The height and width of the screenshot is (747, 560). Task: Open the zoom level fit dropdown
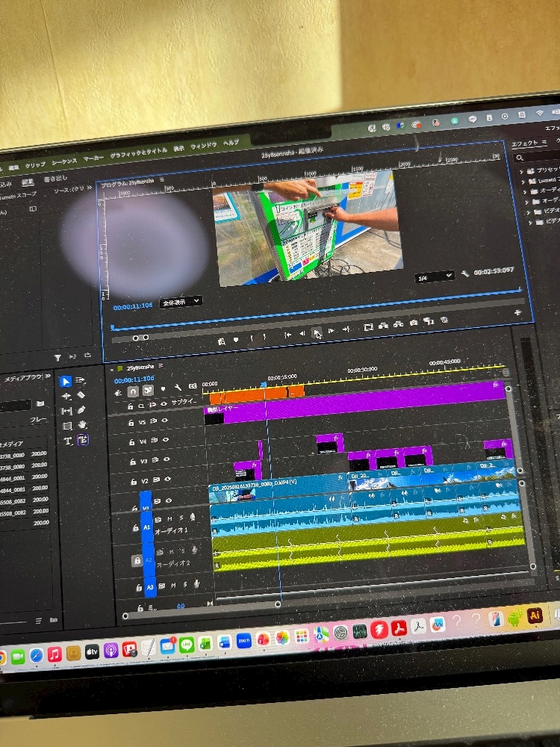click(x=181, y=301)
